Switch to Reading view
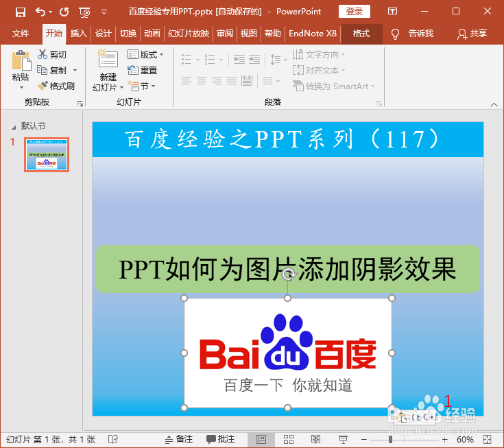 click(x=315, y=439)
